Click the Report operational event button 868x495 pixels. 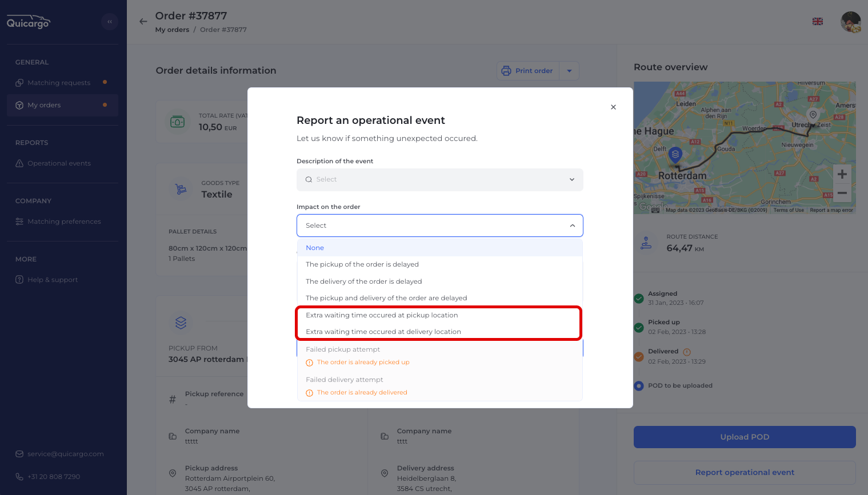click(744, 472)
